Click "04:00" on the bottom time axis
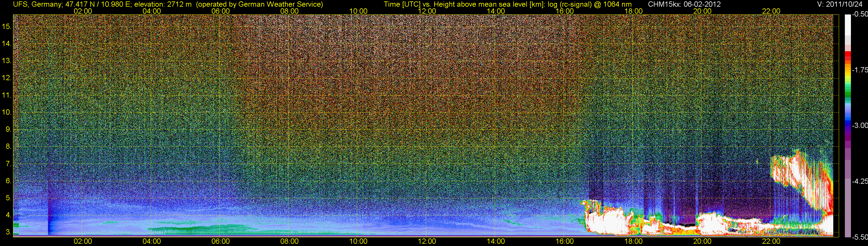 [x=152, y=241]
